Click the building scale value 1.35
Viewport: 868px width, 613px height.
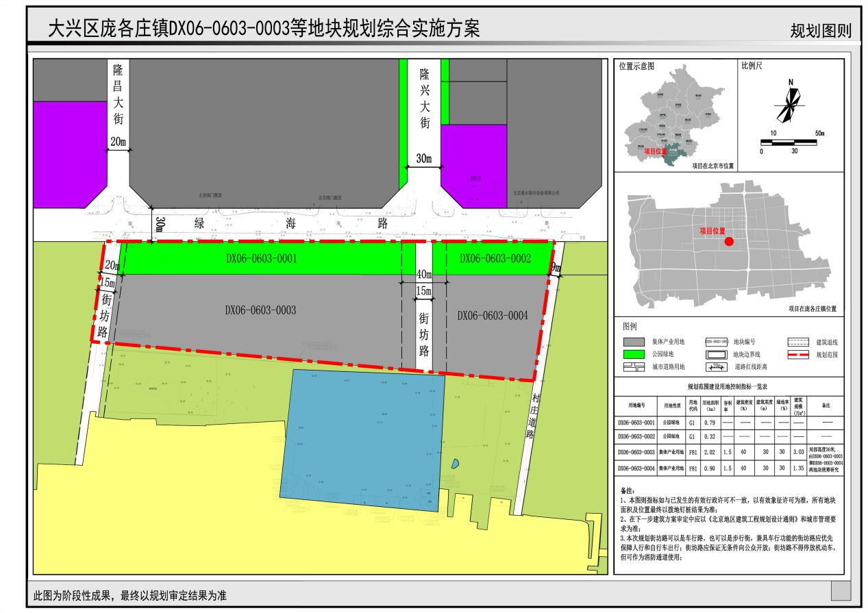[x=799, y=468]
